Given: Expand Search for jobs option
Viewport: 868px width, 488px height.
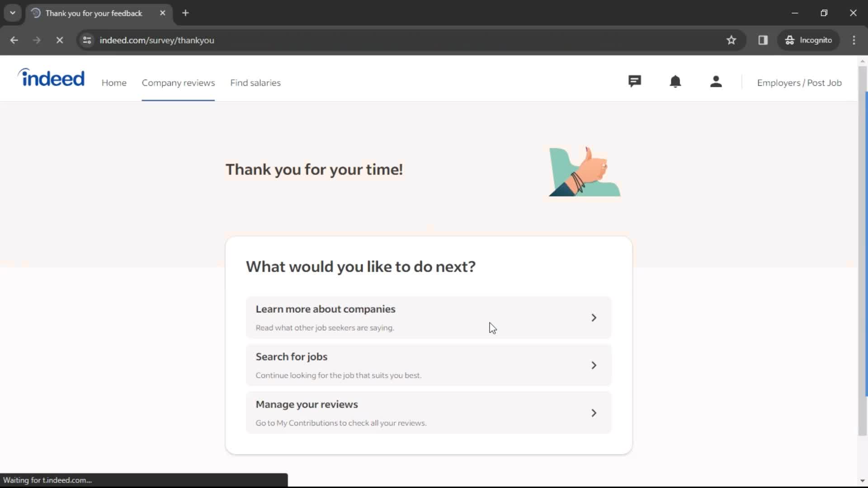Looking at the screenshot, I should pyautogui.click(x=594, y=365).
